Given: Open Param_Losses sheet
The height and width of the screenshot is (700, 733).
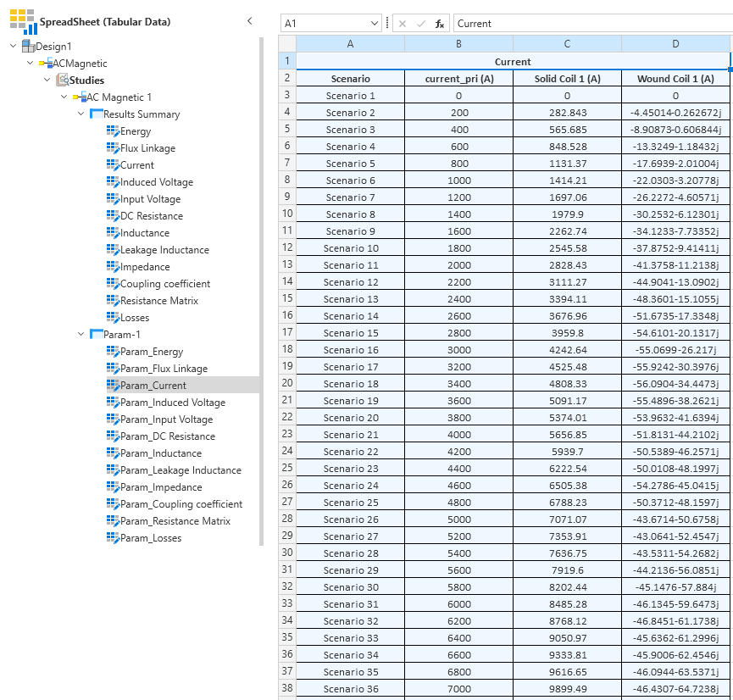Looking at the screenshot, I should [x=151, y=538].
